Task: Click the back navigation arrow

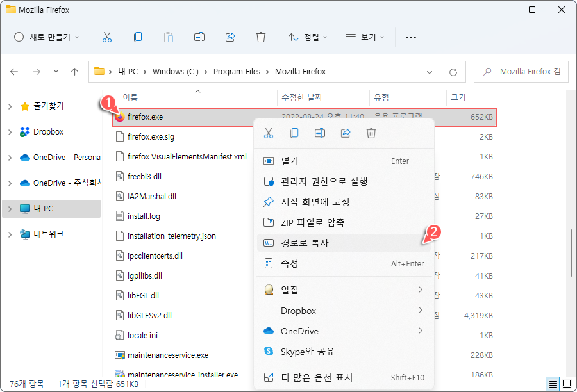Action: pyautogui.click(x=14, y=72)
